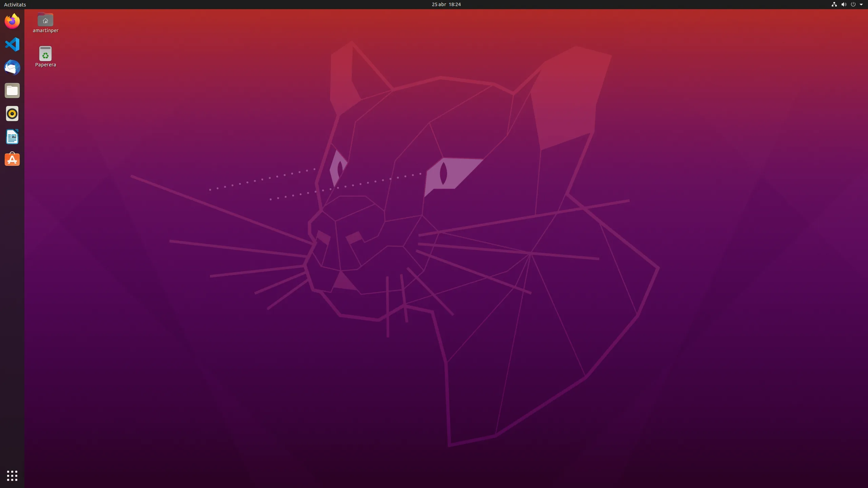Open the Paperera trash folder
The width and height of the screenshot is (868, 488).
pyautogui.click(x=45, y=53)
